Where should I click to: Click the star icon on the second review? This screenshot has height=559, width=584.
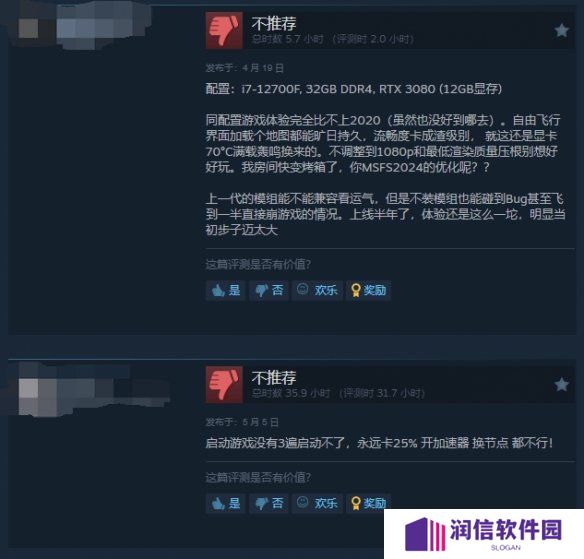pos(561,385)
